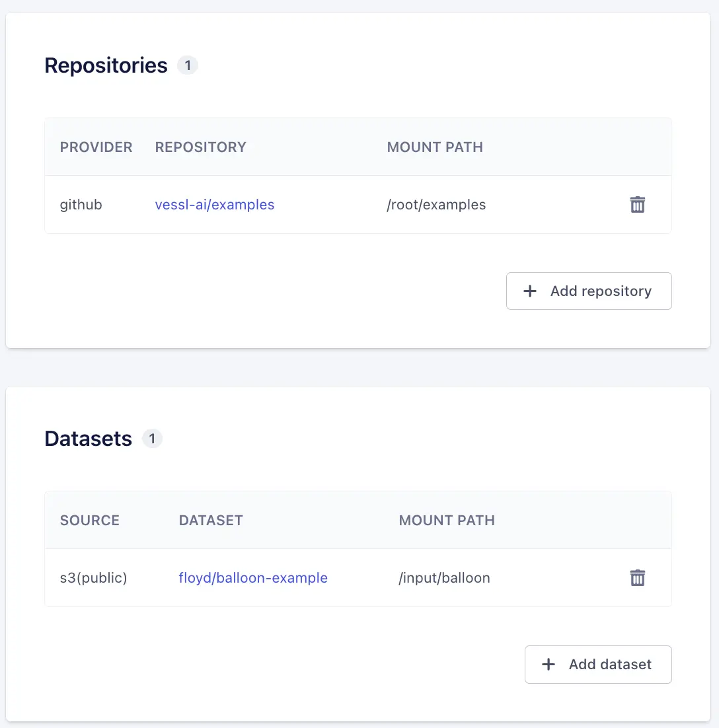Delete the vessl-ai/examples repository trash icon
This screenshot has height=728, width=719.
click(x=637, y=205)
